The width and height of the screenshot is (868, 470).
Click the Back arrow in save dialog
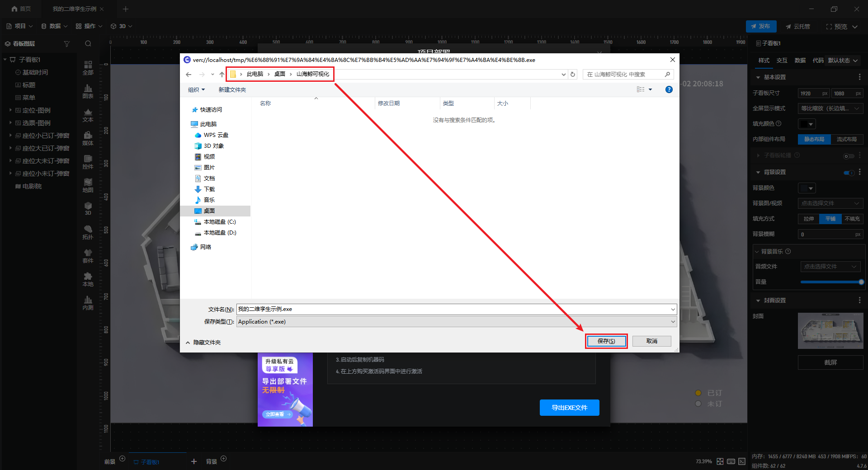(189, 75)
